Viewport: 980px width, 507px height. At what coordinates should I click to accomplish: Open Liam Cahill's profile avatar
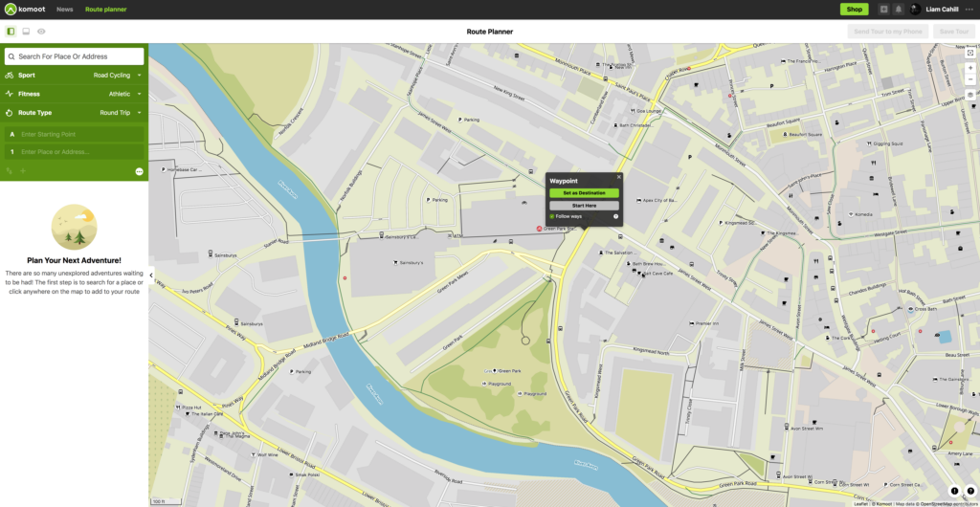(x=916, y=10)
